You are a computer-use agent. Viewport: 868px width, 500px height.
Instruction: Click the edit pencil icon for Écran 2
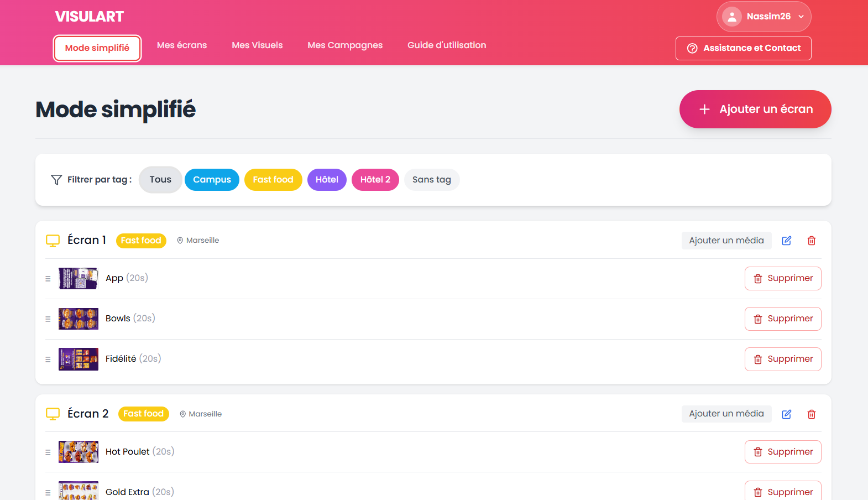coord(786,414)
